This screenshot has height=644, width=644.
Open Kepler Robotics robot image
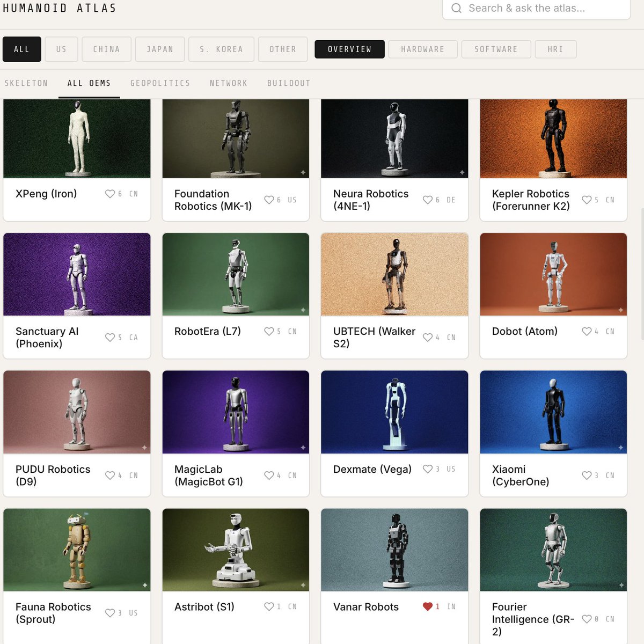coord(553,138)
